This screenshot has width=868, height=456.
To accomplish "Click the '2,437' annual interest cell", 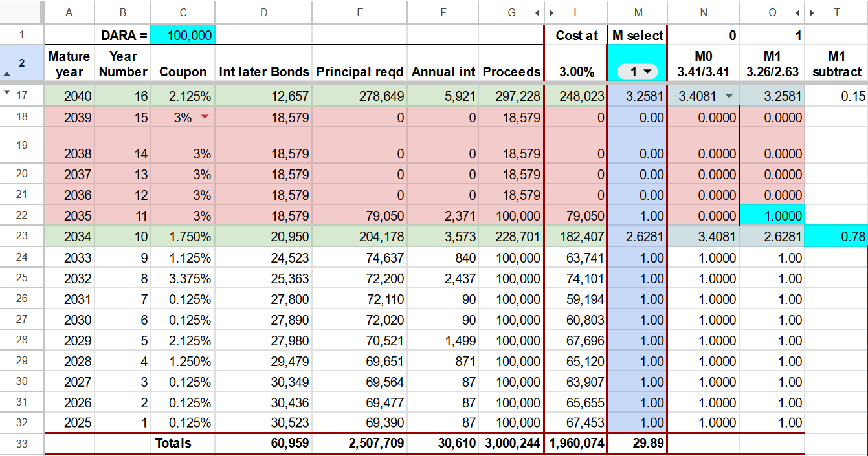I will [x=443, y=278].
